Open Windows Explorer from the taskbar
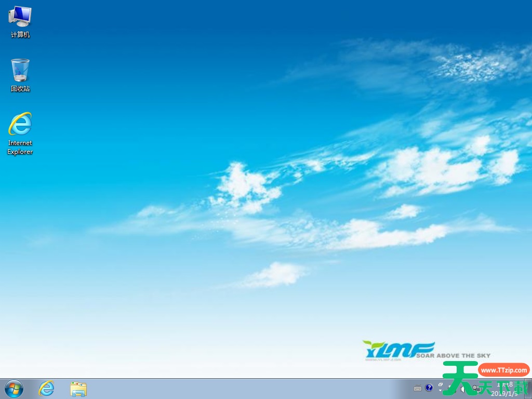This screenshot has width=532, height=399. coord(77,389)
